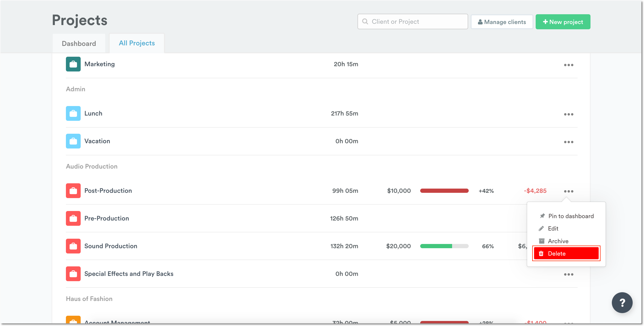Click the Lunch project briefcase icon
This screenshot has height=326, width=644.
(x=73, y=113)
